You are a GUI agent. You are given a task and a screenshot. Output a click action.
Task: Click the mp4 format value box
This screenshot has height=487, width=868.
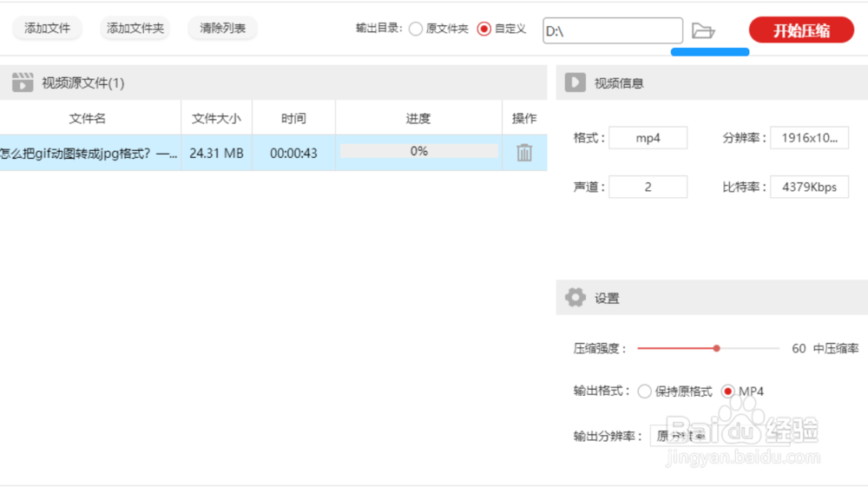click(x=648, y=138)
